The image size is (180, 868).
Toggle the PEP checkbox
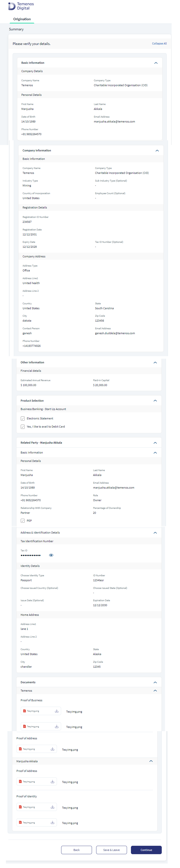22,521
